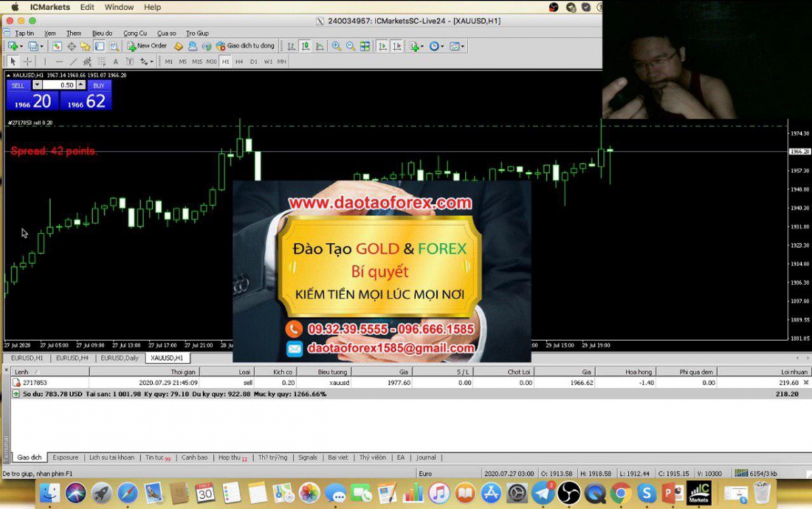The width and height of the screenshot is (812, 509).
Task: Expand the periodicity clock dropdown
Action: click(x=443, y=46)
